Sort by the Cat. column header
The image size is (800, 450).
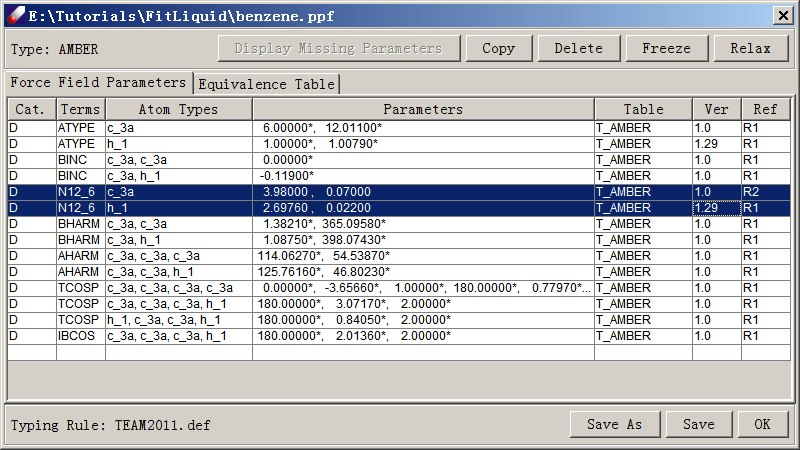[32, 109]
